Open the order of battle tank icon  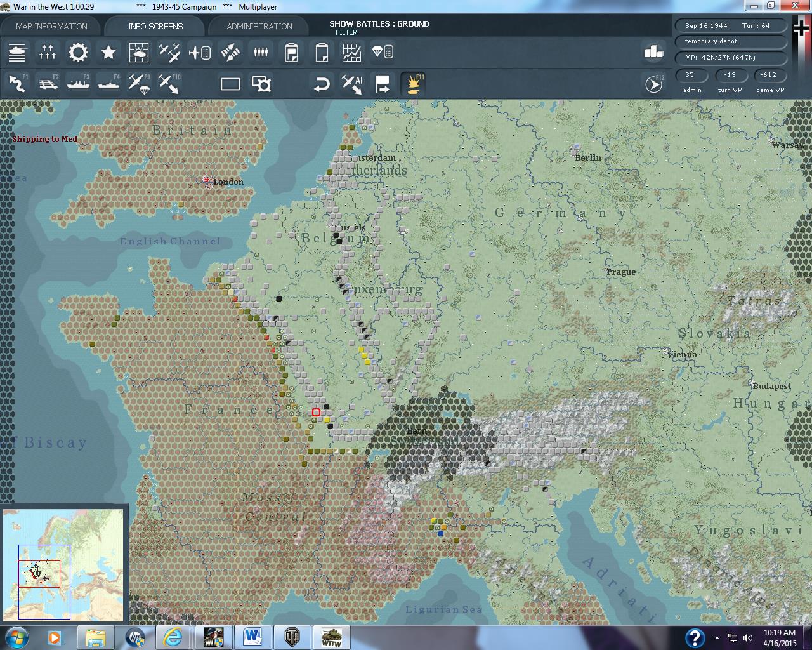17,52
